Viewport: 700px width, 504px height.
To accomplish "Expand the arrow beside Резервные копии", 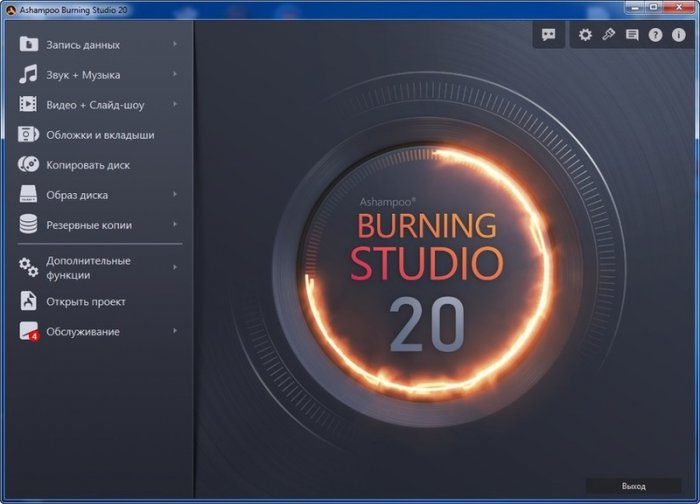I will tap(175, 225).
